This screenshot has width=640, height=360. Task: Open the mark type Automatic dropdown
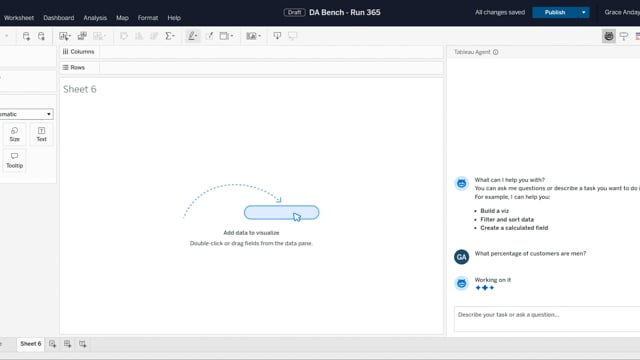tap(26, 114)
